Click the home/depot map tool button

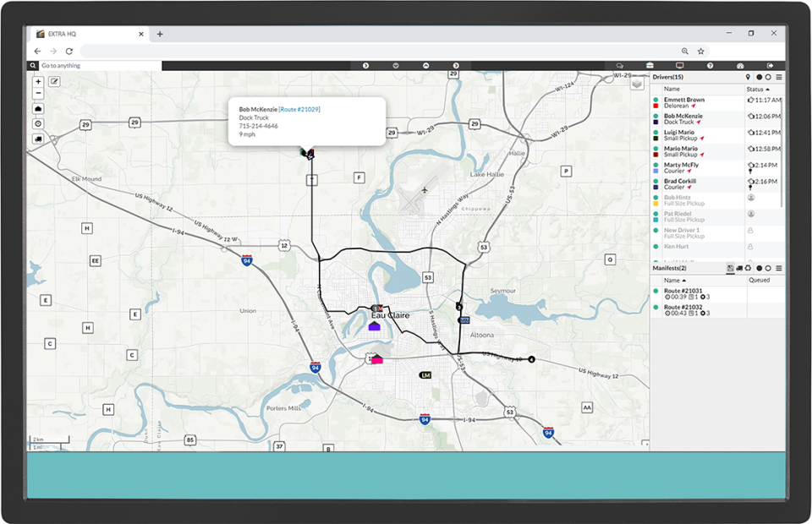pos(38,109)
